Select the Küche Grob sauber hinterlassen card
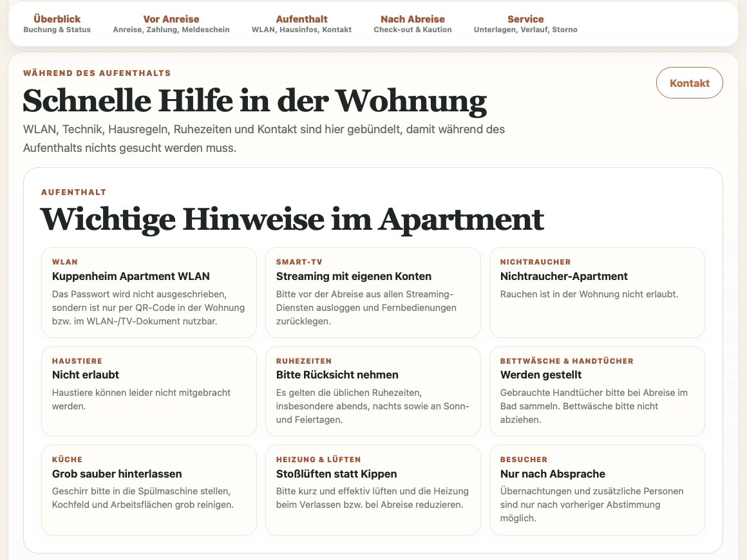Screen dimensions: 747x560 (x=149, y=490)
